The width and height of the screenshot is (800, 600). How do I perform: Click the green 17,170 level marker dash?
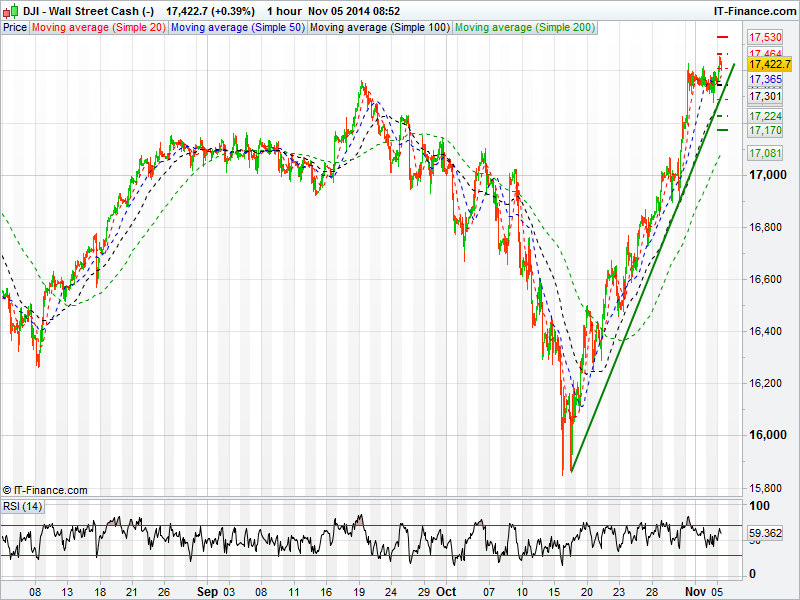pyautogui.click(x=722, y=130)
